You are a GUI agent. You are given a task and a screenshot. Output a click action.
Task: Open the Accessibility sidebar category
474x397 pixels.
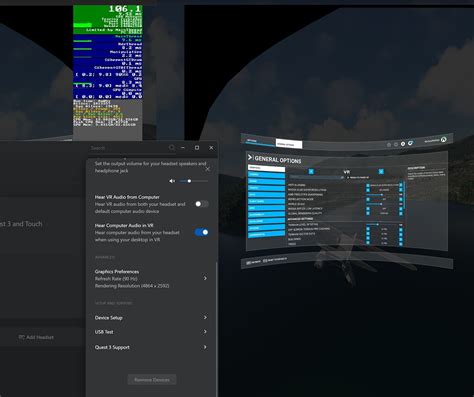[x=266, y=214]
